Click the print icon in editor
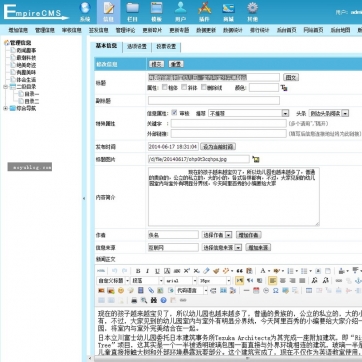The height and width of the screenshot is (362, 362). tap(134, 300)
